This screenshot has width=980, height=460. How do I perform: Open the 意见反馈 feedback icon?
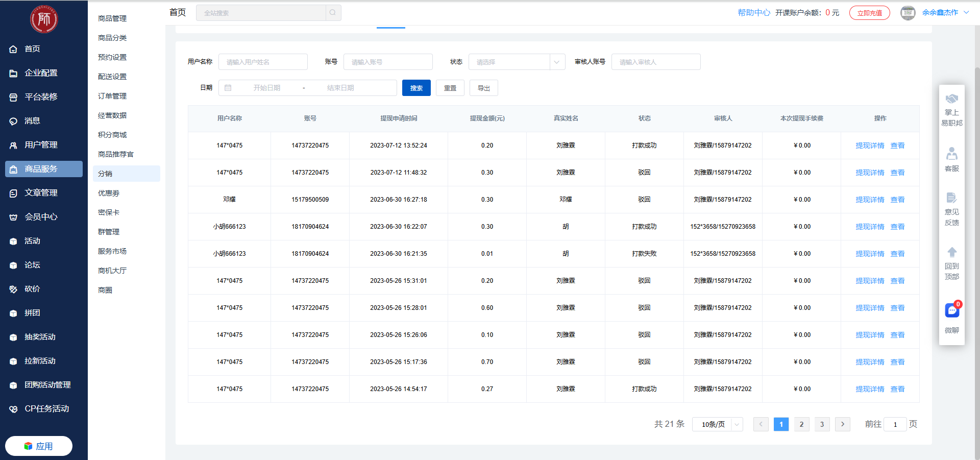pos(952,198)
